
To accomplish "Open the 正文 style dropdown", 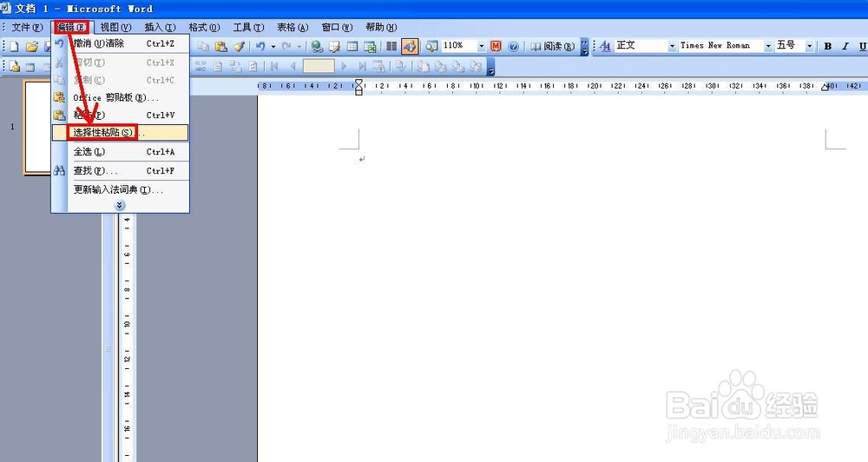I will (672, 47).
